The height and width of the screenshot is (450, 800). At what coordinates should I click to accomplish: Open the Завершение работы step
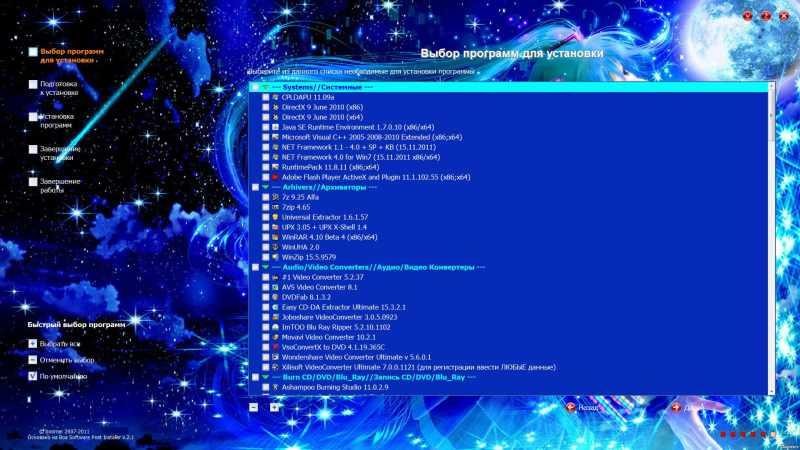[x=55, y=185]
